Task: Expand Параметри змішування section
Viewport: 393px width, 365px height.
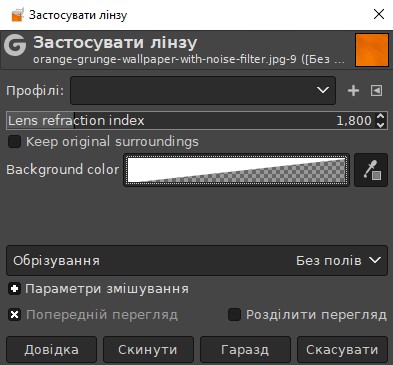Action: 14,289
